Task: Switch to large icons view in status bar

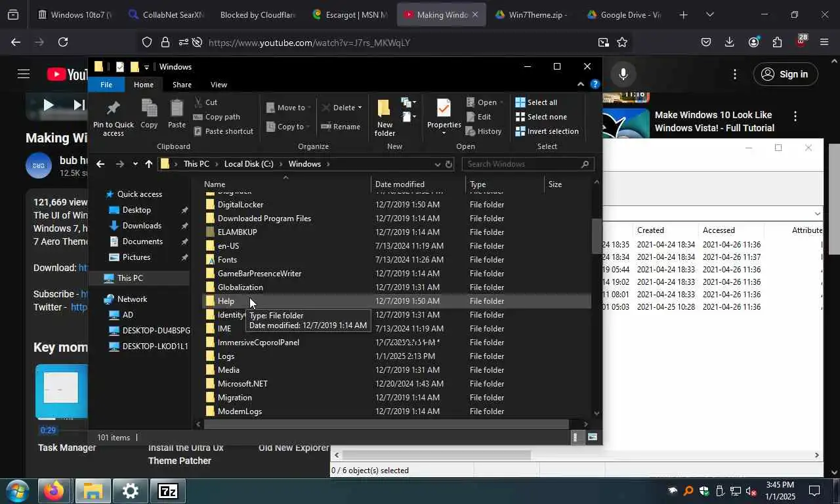Action: pyautogui.click(x=592, y=438)
